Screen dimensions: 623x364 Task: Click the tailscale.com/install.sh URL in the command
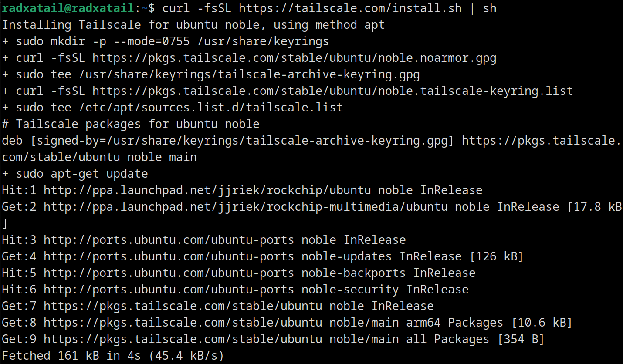coord(350,8)
